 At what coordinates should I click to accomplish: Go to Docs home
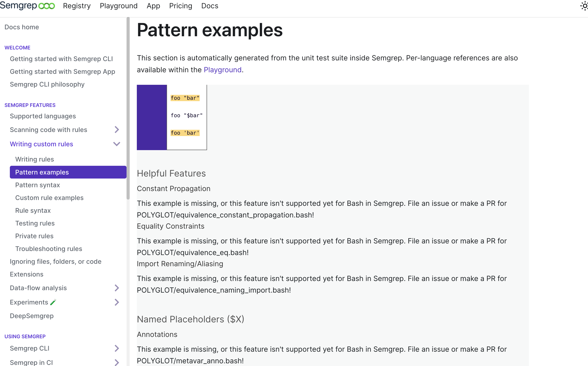click(x=21, y=27)
